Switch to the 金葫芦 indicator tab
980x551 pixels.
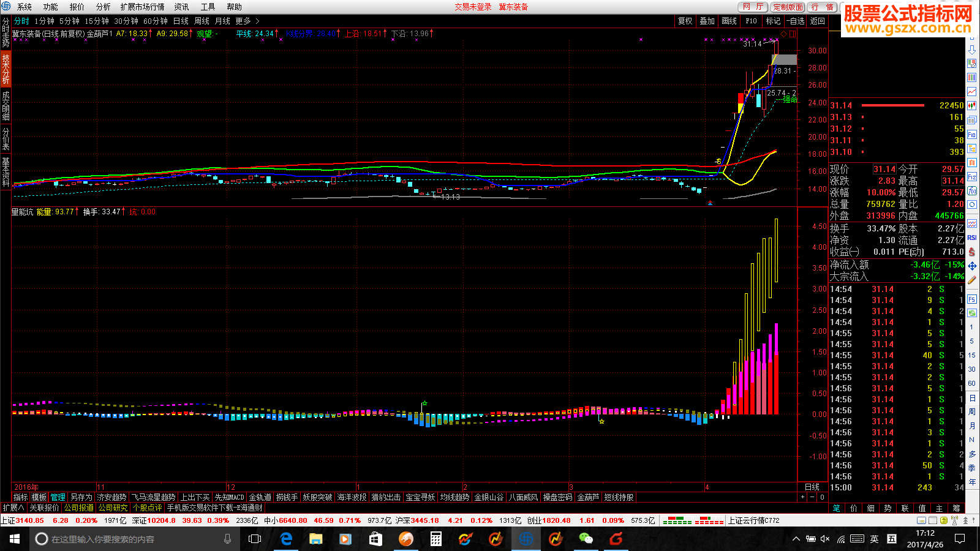[x=588, y=497]
